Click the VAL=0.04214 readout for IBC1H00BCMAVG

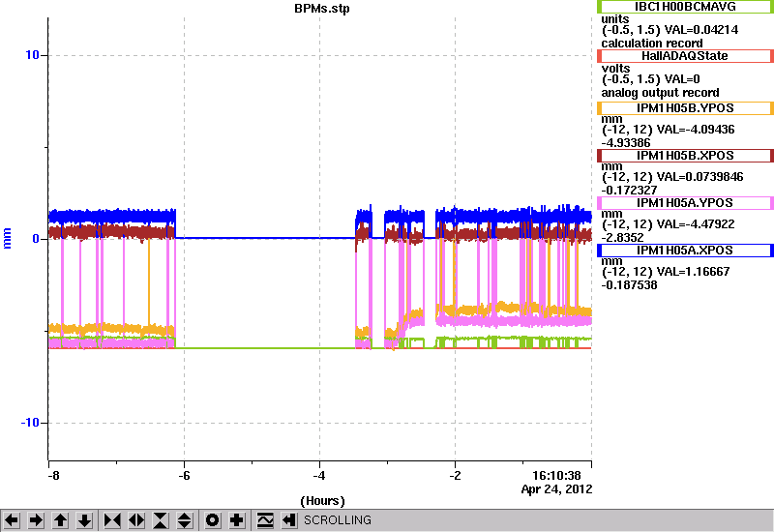point(701,30)
